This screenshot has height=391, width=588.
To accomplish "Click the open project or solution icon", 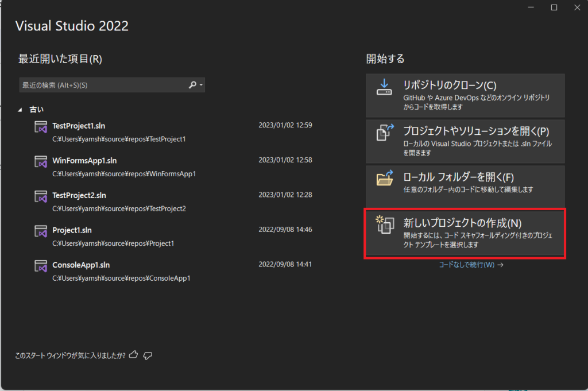I will click(385, 133).
